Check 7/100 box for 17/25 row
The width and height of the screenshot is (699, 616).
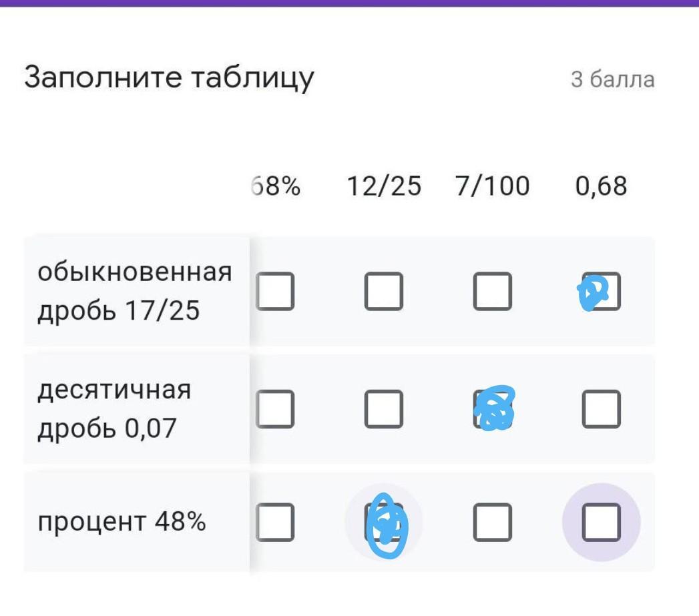[x=493, y=291]
